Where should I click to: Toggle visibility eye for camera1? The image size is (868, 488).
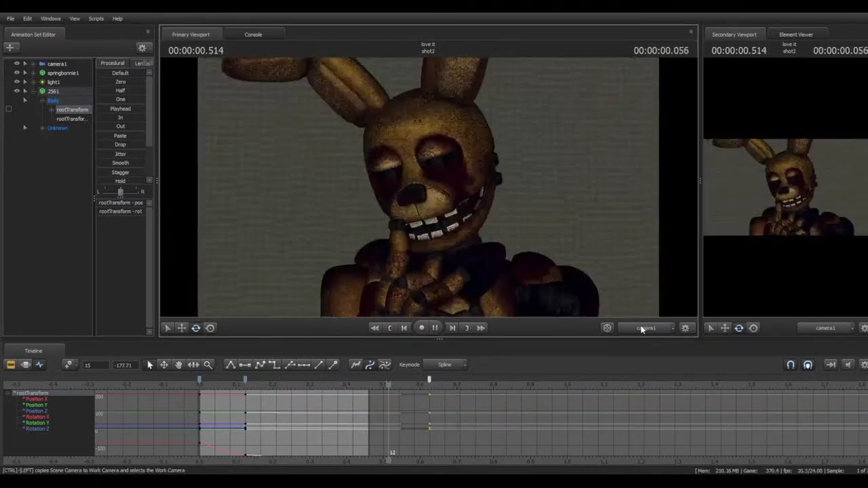[17, 64]
